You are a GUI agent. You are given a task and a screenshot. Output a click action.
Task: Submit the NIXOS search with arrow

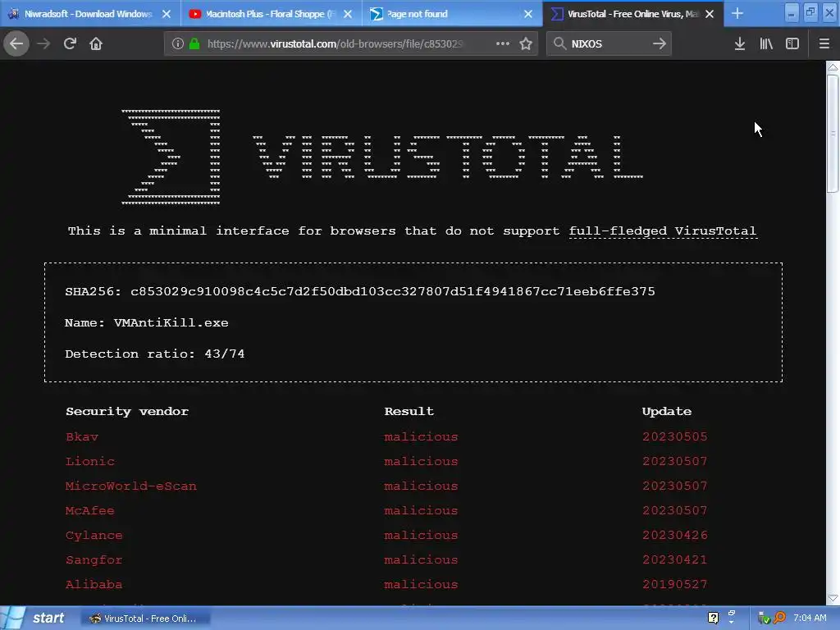pyautogui.click(x=660, y=43)
